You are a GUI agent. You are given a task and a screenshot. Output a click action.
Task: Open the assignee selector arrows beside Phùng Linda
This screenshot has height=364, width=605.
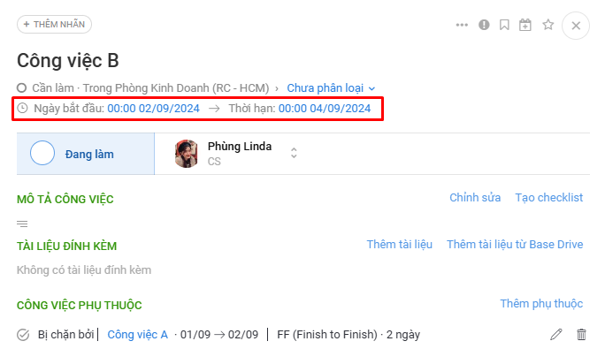[x=294, y=153]
